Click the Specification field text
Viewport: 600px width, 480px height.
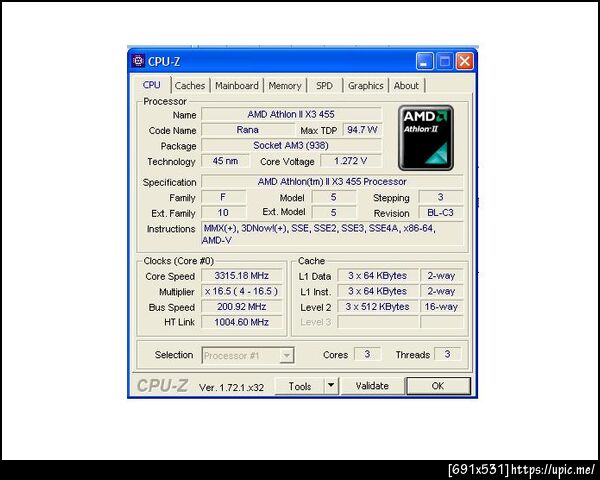(332, 182)
